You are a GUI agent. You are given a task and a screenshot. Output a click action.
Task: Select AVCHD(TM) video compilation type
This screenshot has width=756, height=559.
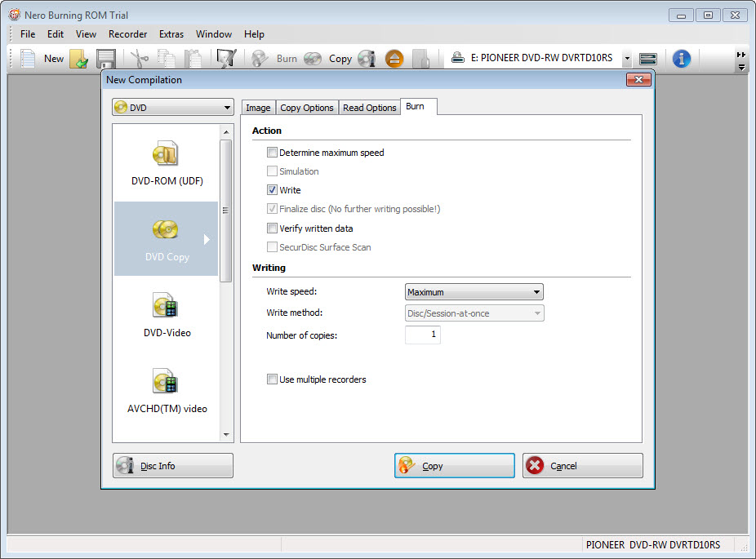[x=167, y=390]
